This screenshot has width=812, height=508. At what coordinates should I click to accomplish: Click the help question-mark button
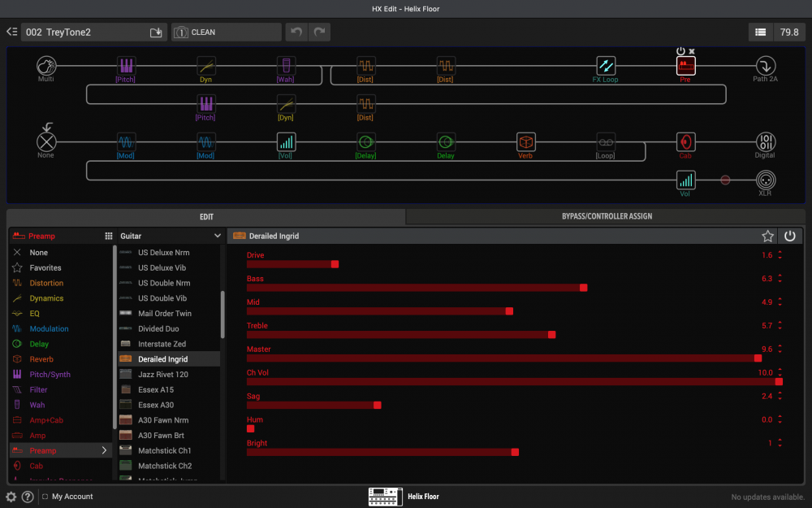click(27, 496)
